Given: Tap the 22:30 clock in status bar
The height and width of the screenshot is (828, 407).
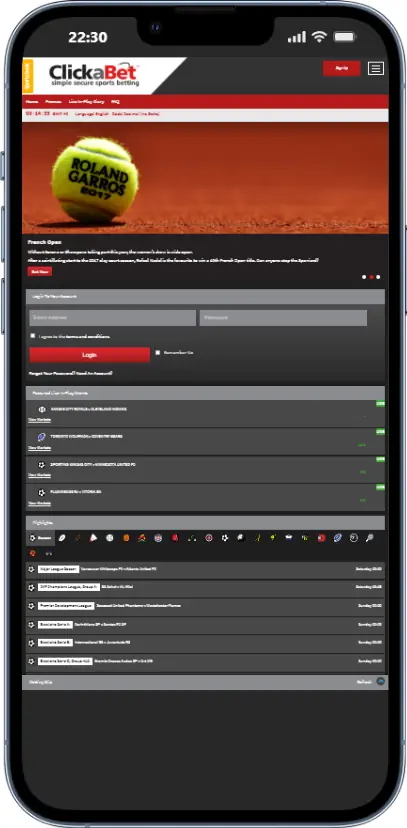Looking at the screenshot, I should (x=88, y=37).
